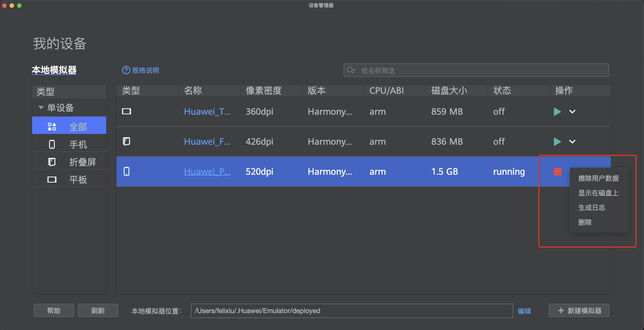
Task: Click the 新建模拟器 button
Action: (579, 310)
